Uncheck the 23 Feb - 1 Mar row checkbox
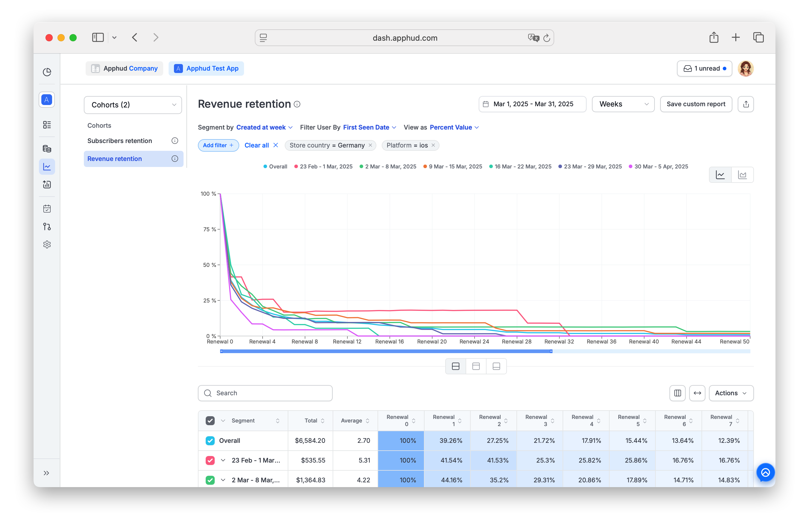809x532 pixels. coord(210,460)
